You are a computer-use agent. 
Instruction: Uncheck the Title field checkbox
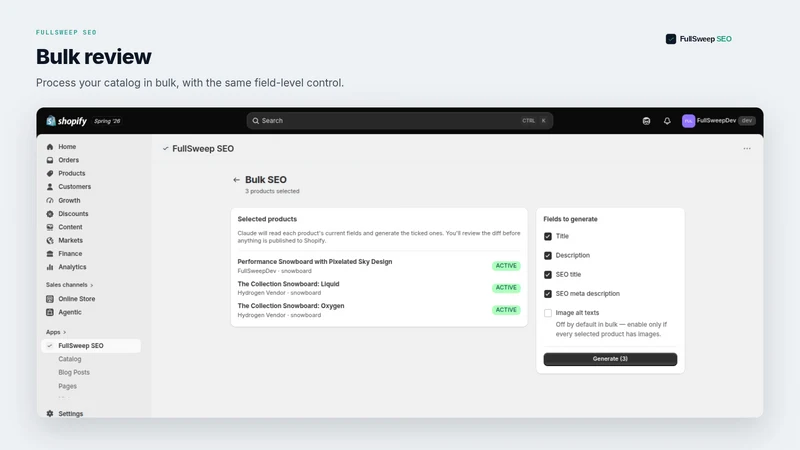[548, 236]
